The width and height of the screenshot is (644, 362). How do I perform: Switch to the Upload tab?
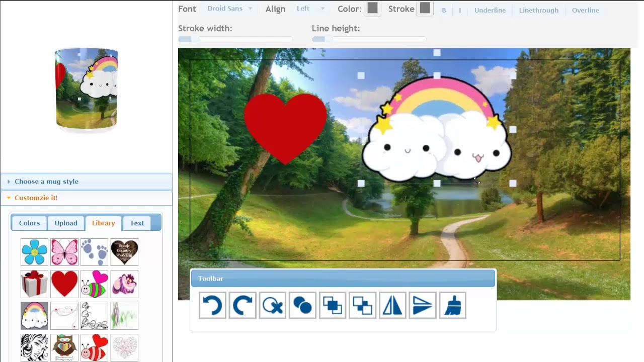pyautogui.click(x=66, y=223)
